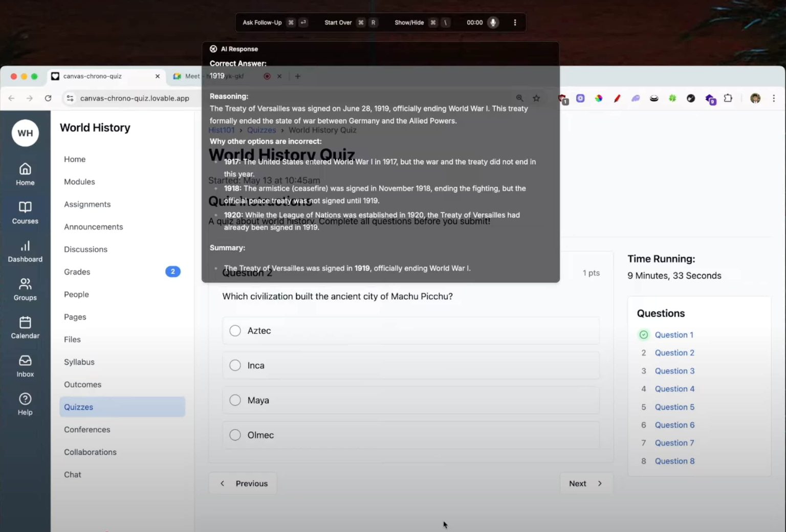Pick the Olmec radio button
This screenshot has width=786, height=532.
tap(235, 434)
